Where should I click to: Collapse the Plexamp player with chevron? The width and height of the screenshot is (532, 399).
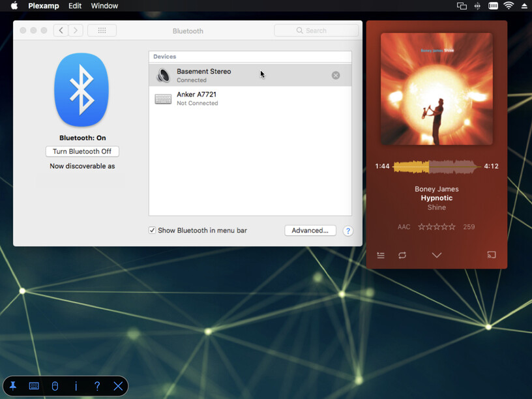click(x=437, y=255)
